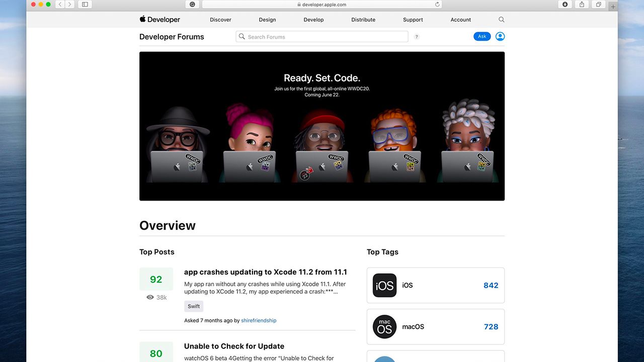
Task: Click the iOS tag name text
Action: tap(408, 286)
